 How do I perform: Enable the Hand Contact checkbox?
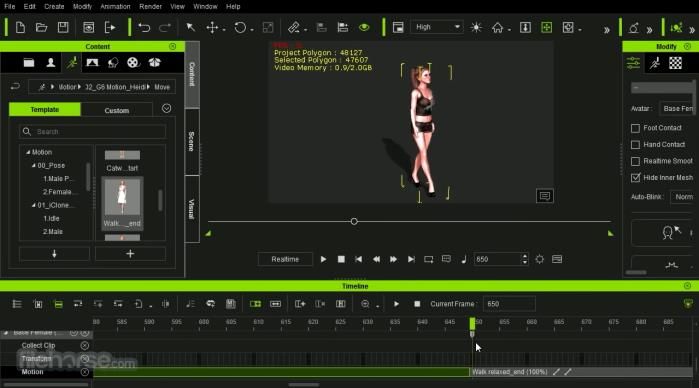tap(635, 145)
